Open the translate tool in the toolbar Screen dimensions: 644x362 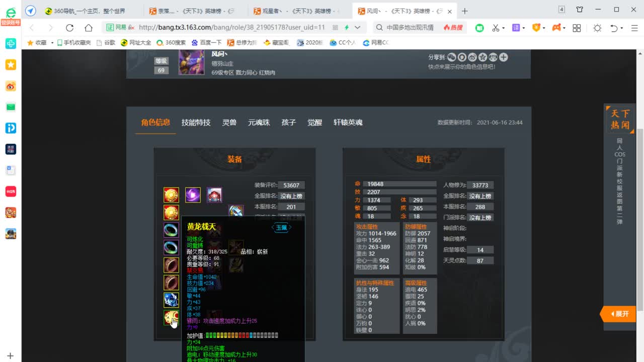516,28
